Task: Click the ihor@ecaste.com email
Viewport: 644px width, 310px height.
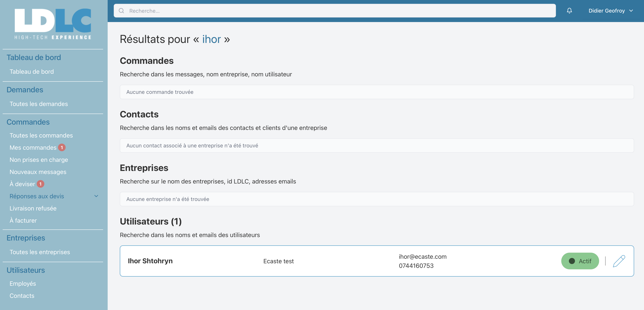Action: (422, 257)
